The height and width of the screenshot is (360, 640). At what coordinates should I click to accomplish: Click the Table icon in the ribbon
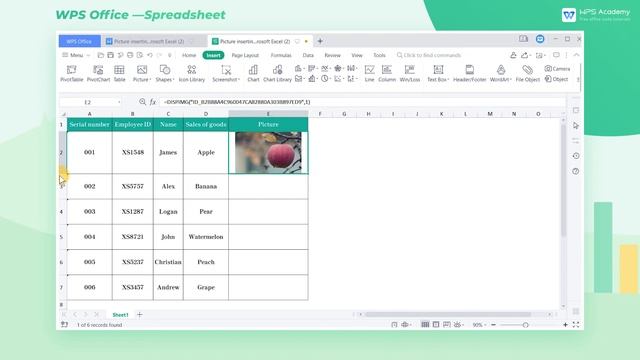pyautogui.click(x=119, y=73)
